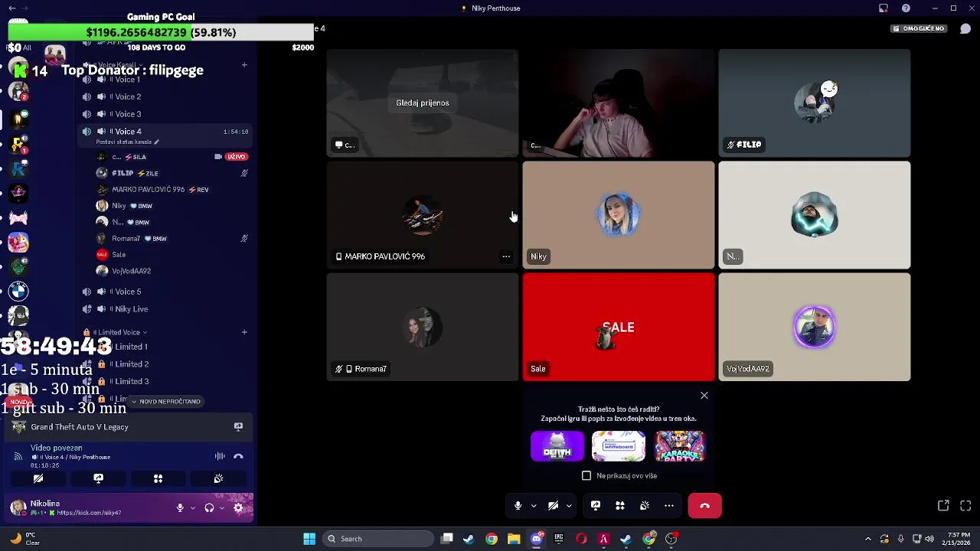This screenshot has width=980, height=551.
Task: Open soundboard in call control bar
Action: click(x=645, y=506)
